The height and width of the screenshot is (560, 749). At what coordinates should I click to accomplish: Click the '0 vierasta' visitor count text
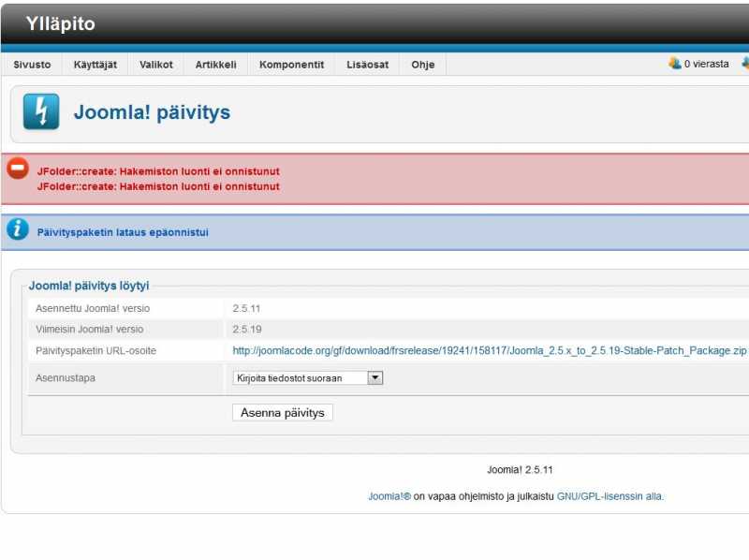[x=706, y=65]
